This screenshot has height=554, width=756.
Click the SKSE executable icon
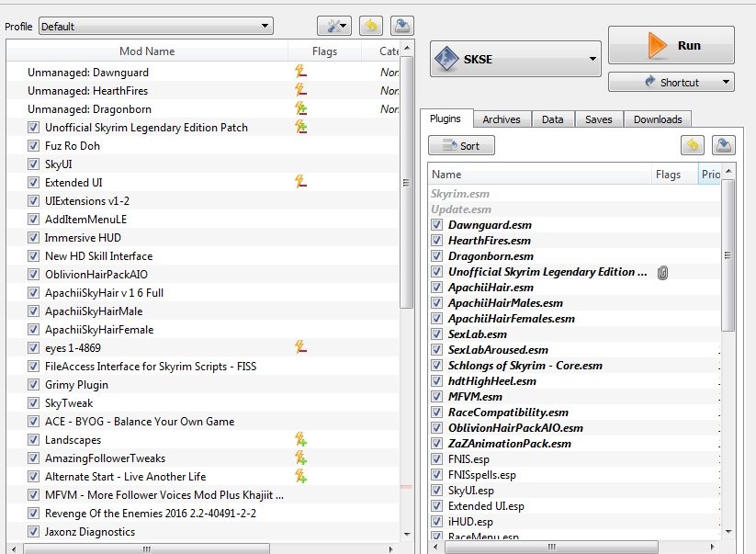pyautogui.click(x=446, y=59)
